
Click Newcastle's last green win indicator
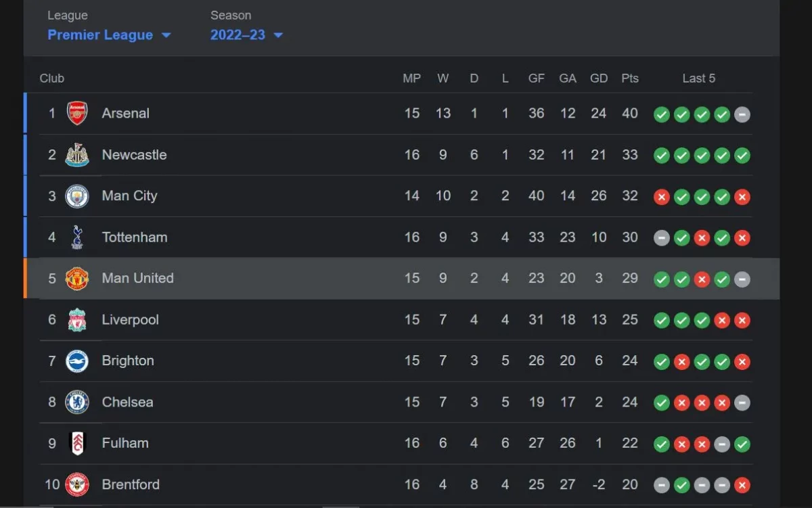coord(742,156)
